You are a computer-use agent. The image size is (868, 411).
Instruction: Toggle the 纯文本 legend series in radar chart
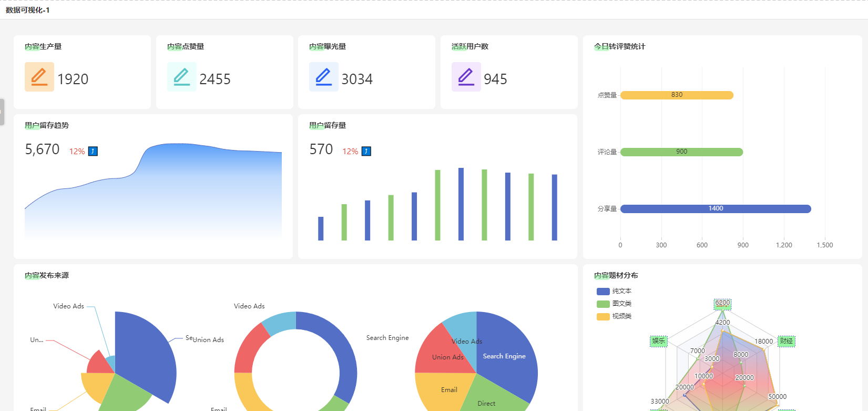[614, 291]
